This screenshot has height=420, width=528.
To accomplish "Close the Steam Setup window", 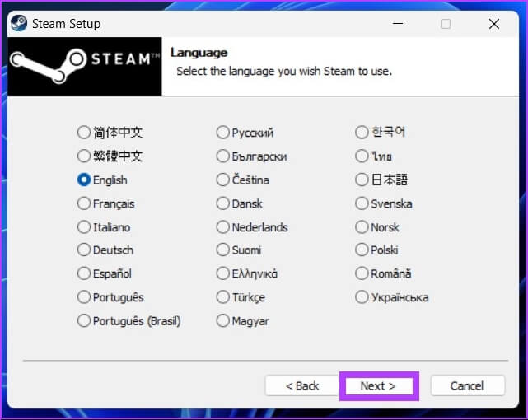I will 494,24.
